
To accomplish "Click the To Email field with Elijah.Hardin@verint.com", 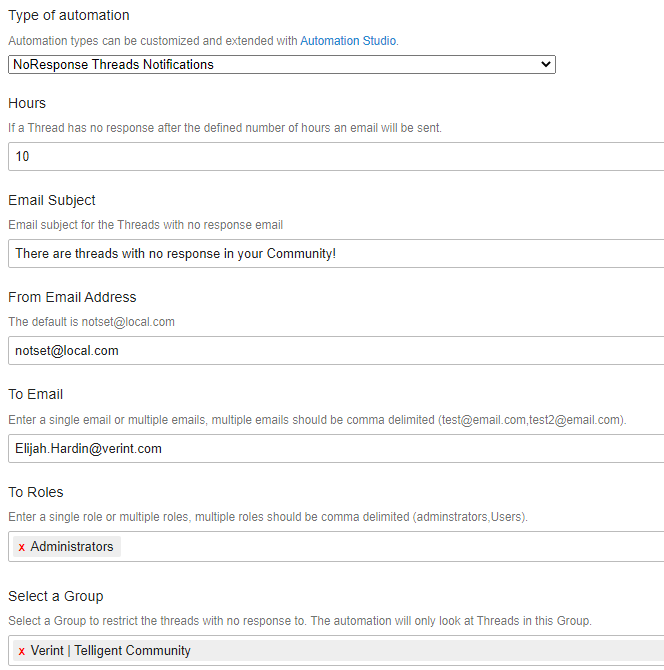I will point(336,448).
